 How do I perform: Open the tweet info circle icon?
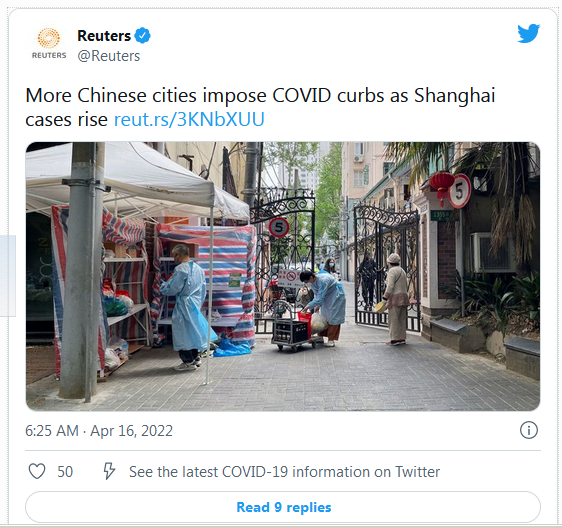pyautogui.click(x=529, y=430)
